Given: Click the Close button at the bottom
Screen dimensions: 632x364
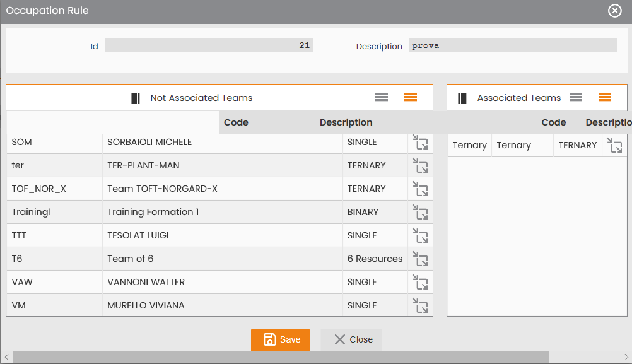Looking at the screenshot, I should tap(351, 340).
